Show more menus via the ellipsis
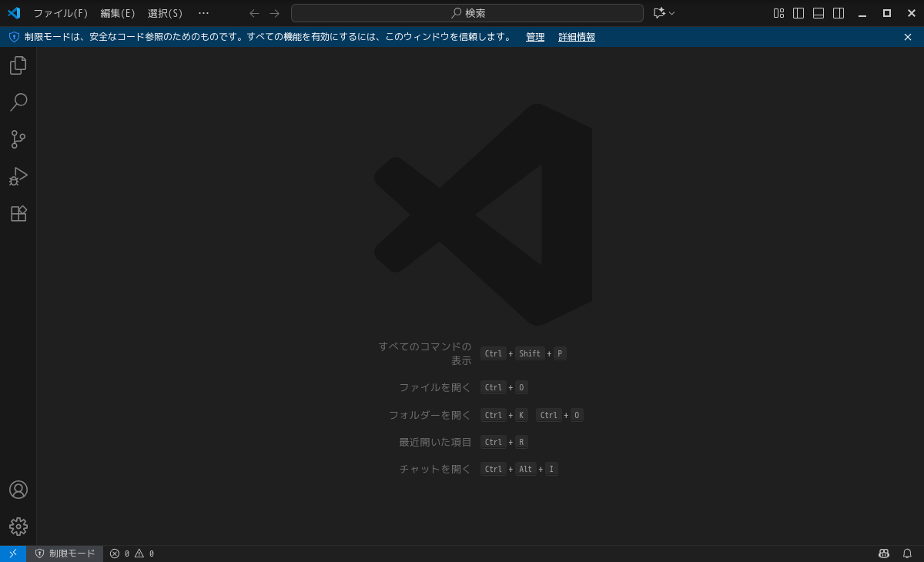924x562 pixels. tap(203, 13)
